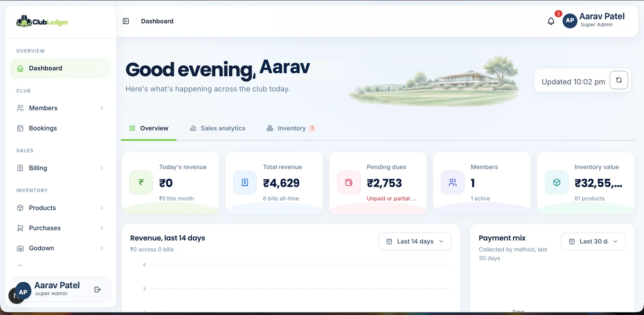
Task: Expand the Products submenu chevron
Action: coord(102,208)
